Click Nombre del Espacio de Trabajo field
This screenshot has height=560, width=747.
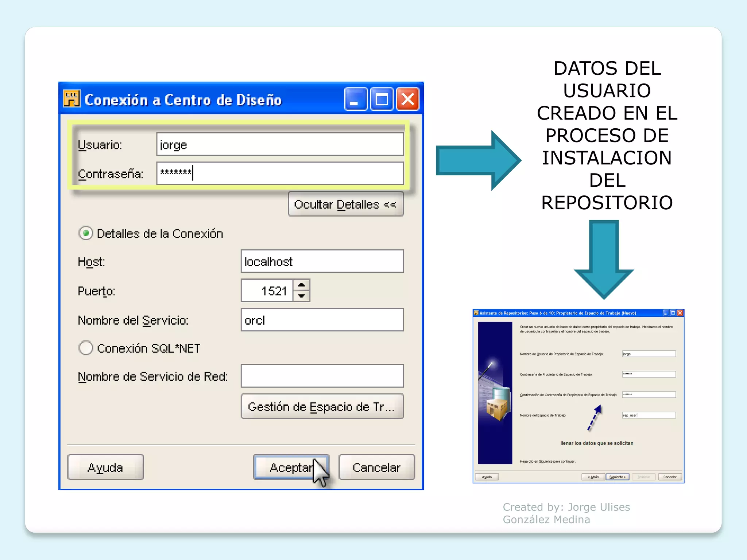[x=649, y=415]
